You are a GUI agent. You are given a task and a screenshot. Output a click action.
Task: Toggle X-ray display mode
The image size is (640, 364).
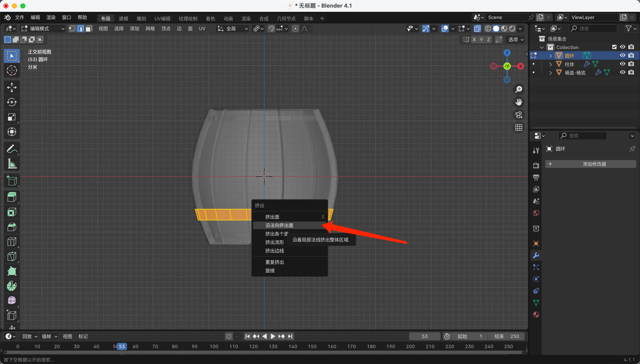pos(477,29)
